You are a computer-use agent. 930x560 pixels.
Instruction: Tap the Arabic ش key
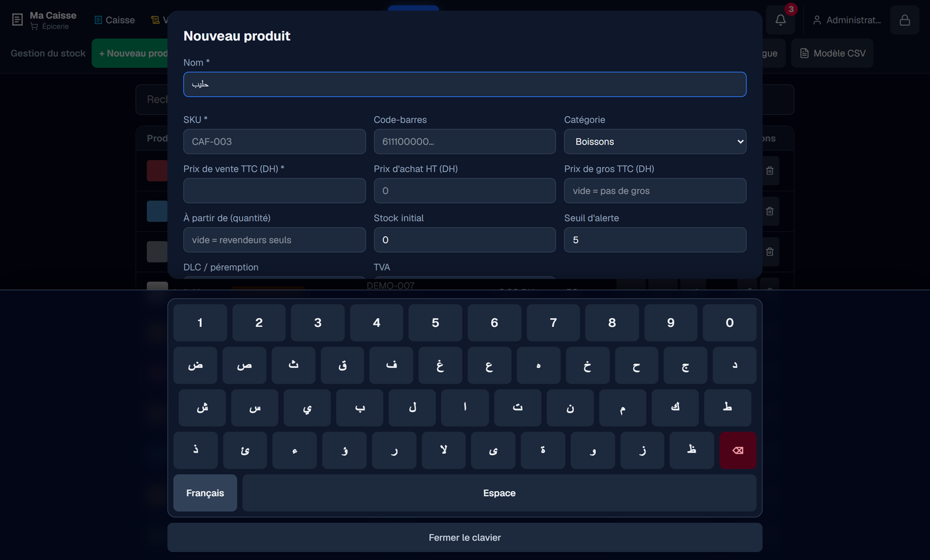coord(202,408)
